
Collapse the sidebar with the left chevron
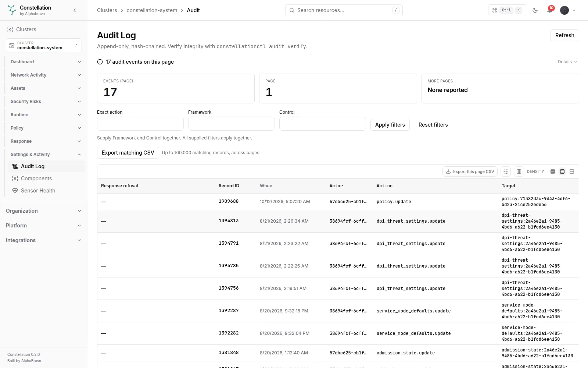coord(75,10)
